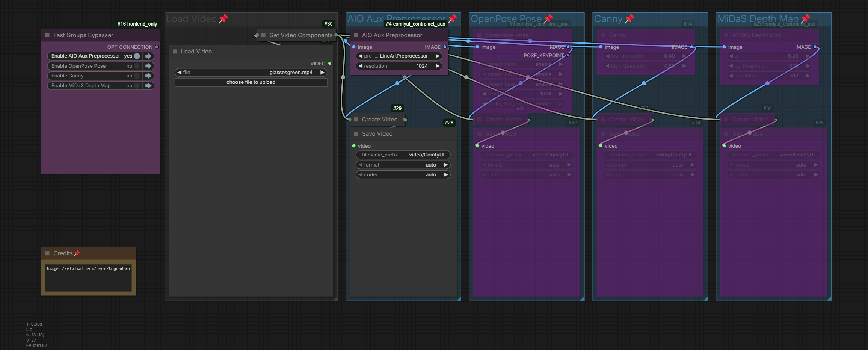Decrease AIO Aux Preprocessor resolution with left arrow
The height and width of the screenshot is (350, 868).
tap(361, 66)
